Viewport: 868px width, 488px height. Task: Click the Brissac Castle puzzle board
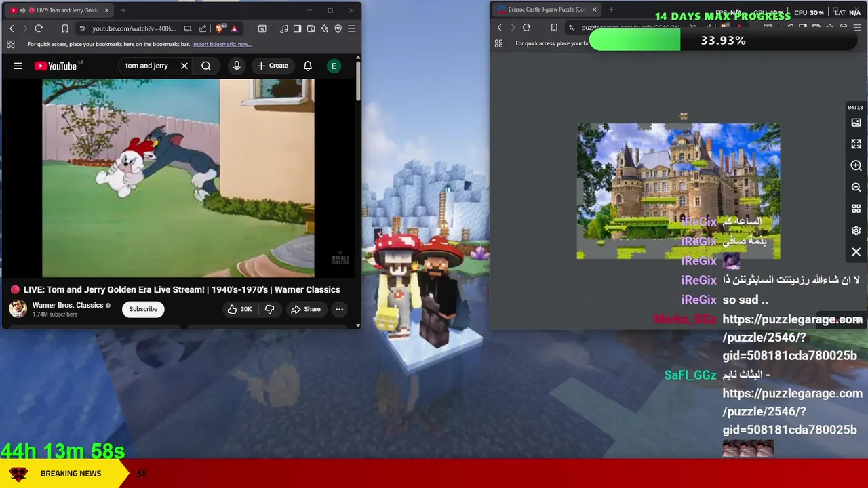pos(678,191)
